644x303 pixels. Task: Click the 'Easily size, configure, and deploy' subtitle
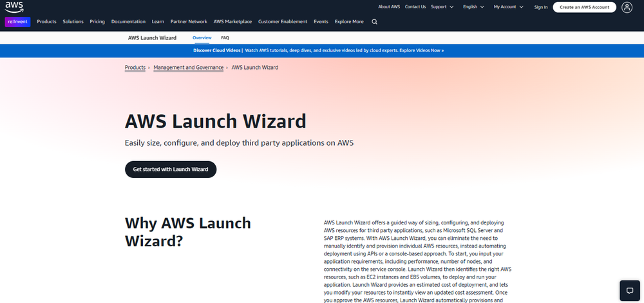[x=239, y=143]
